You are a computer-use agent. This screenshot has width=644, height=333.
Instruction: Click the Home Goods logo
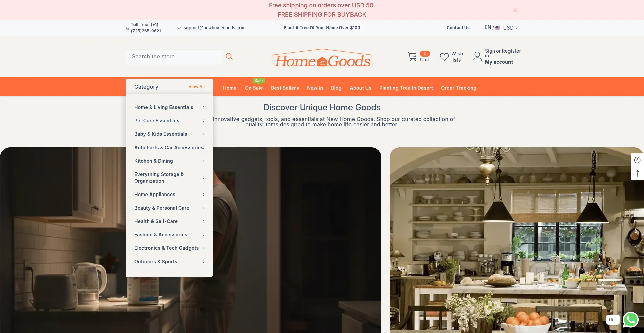coord(322,58)
